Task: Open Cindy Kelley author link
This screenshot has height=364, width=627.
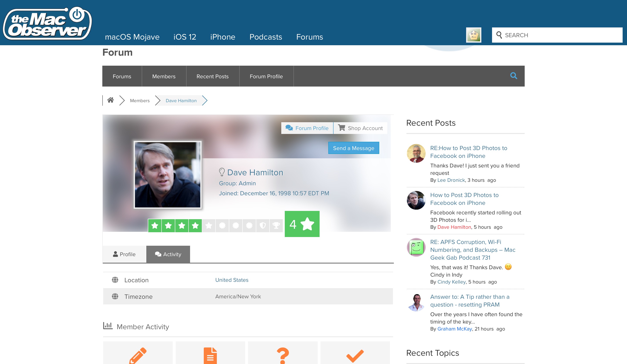Action: pyautogui.click(x=451, y=282)
